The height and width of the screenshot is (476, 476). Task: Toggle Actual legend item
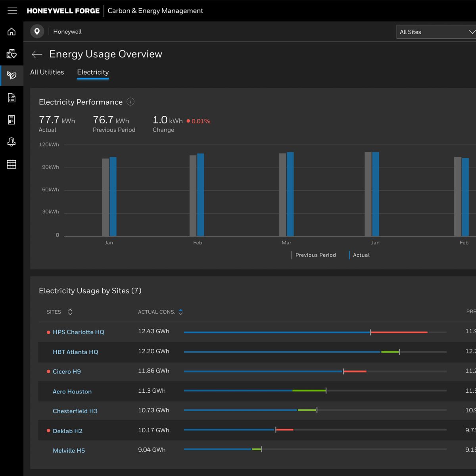[x=359, y=255]
